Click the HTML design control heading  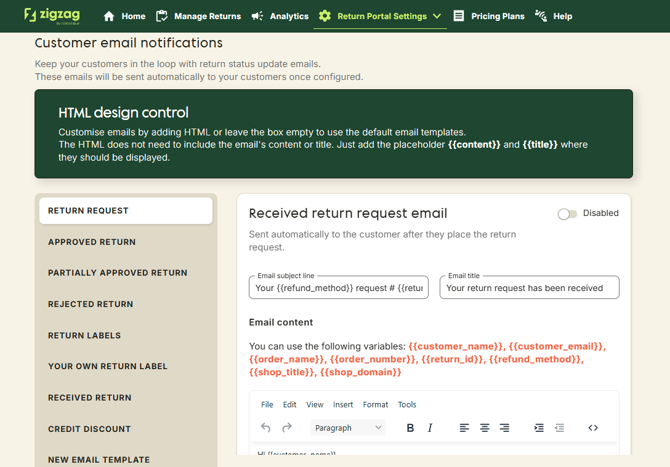(123, 112)
